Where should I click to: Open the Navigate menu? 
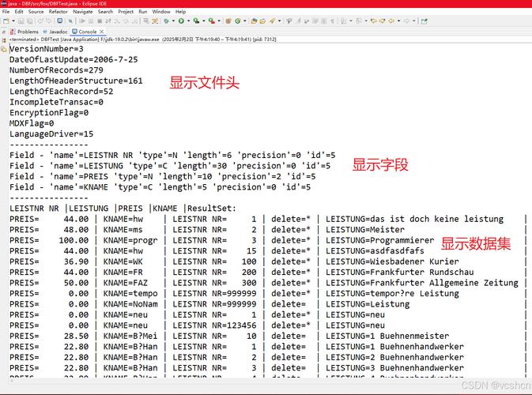point(82,12)
